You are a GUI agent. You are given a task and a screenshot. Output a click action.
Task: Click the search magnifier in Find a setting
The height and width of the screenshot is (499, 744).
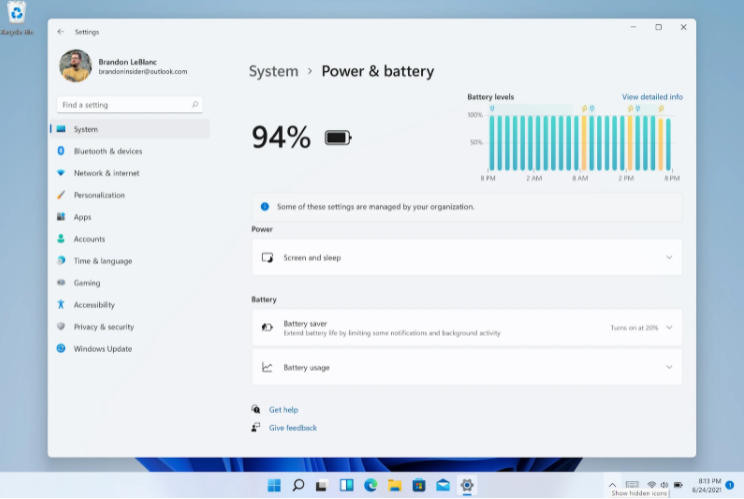coord(195,104)
